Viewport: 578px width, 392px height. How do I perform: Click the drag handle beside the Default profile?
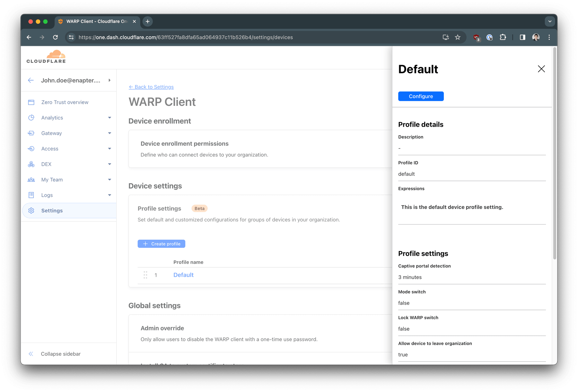click(145, 275)
